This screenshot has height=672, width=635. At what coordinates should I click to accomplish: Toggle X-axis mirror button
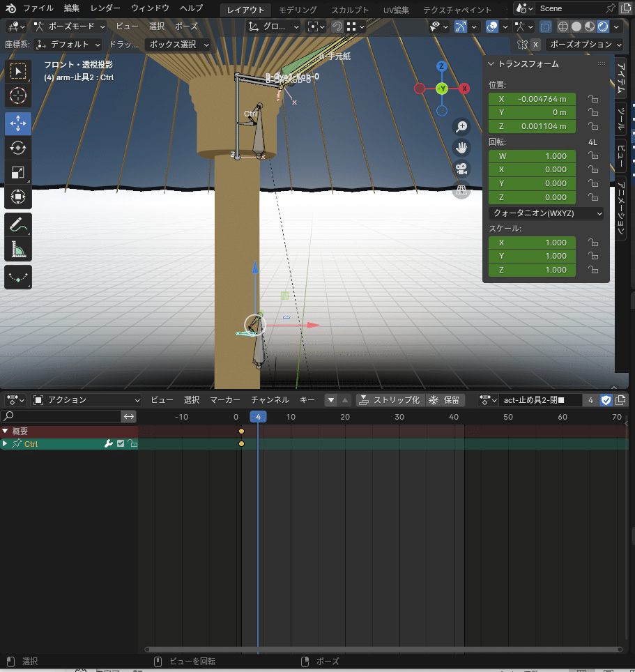coord(535,44)
